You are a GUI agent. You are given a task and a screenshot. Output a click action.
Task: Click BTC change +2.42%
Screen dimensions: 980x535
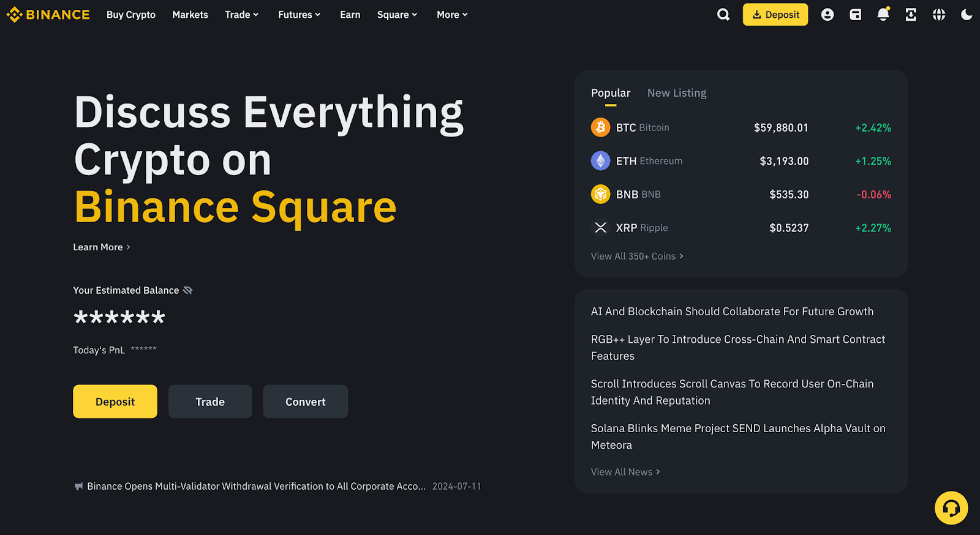coord(873,128)
